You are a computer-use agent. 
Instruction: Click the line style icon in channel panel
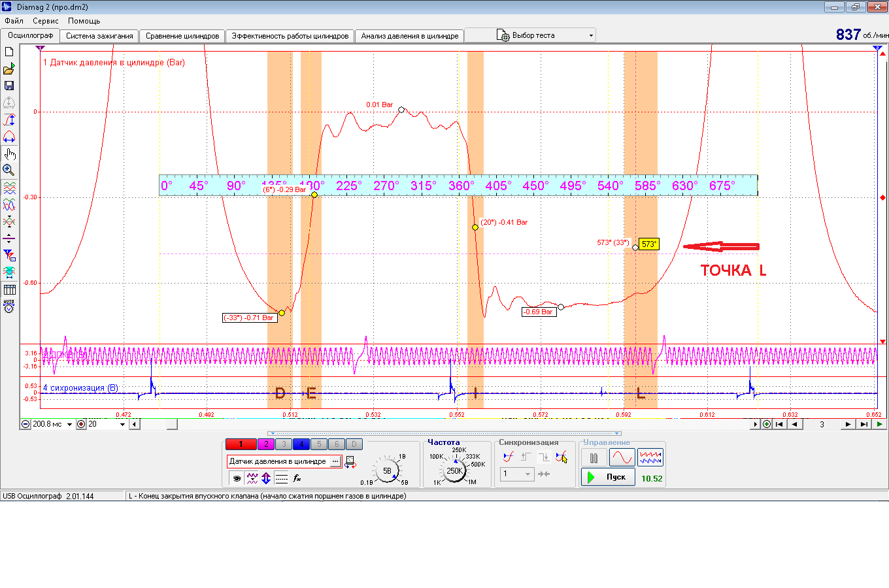point(281,479)
